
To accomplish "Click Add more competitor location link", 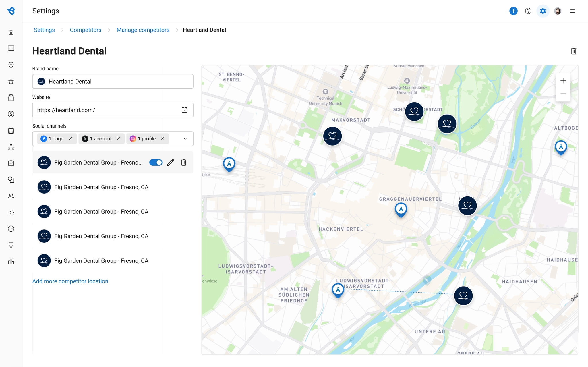I will [70, 281].
